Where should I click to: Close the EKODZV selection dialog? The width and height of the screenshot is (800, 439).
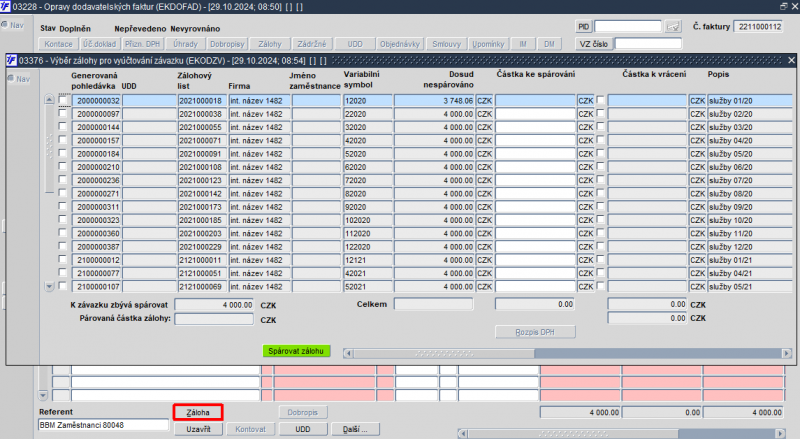(789, 61)
